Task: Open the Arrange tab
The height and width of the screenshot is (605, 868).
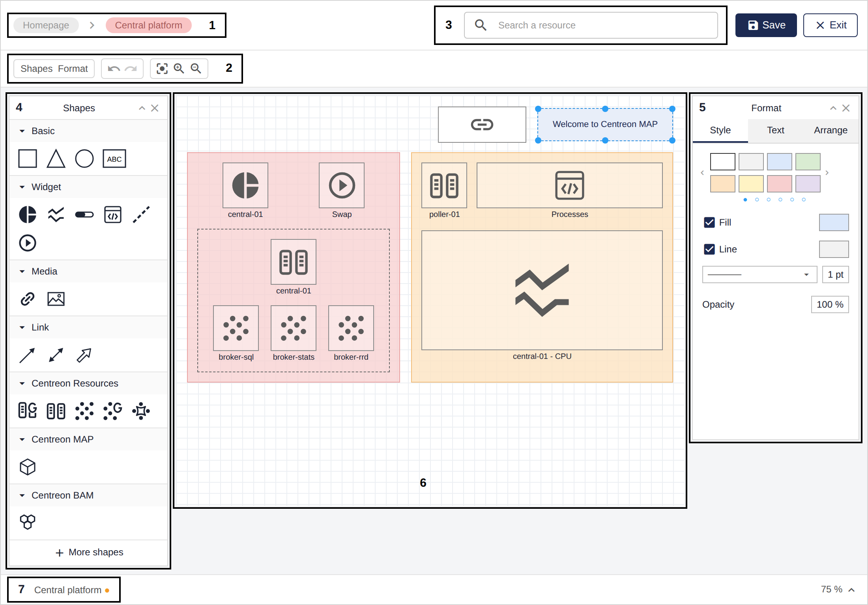Action: (x=831, y=130)
